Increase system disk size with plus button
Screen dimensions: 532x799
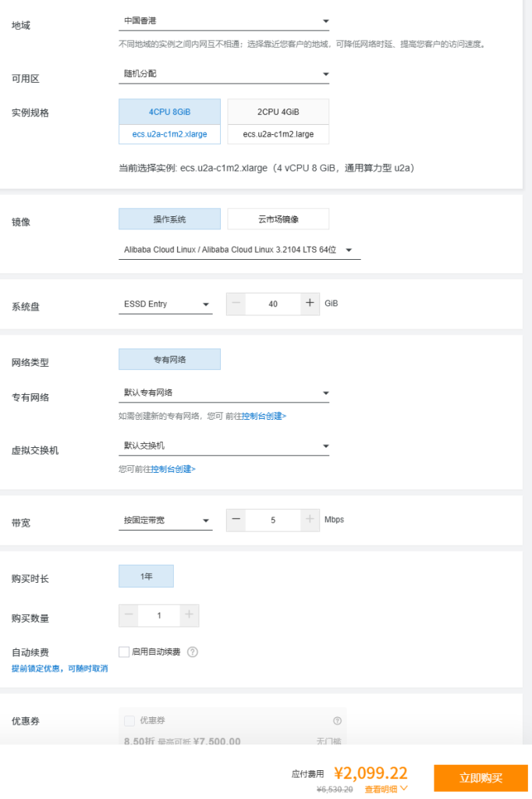click(310, 304)
